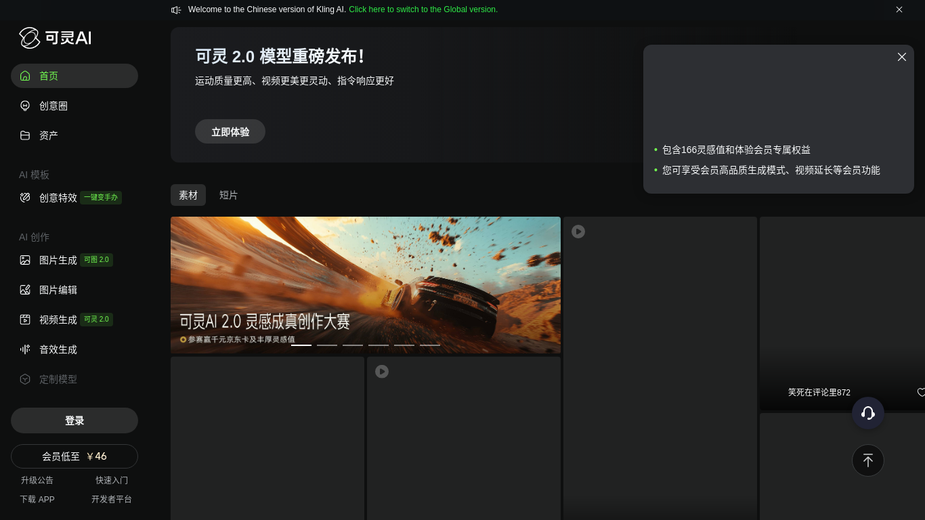
Task: Open 创意特效 creative effects
Action: coord(58,198)
